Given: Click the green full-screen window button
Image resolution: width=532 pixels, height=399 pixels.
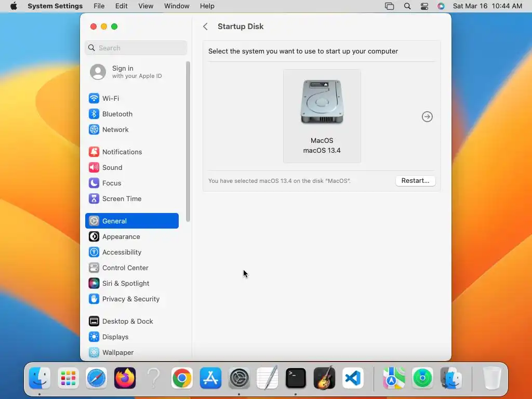Looking at the screenshot, I should [114, 26].
